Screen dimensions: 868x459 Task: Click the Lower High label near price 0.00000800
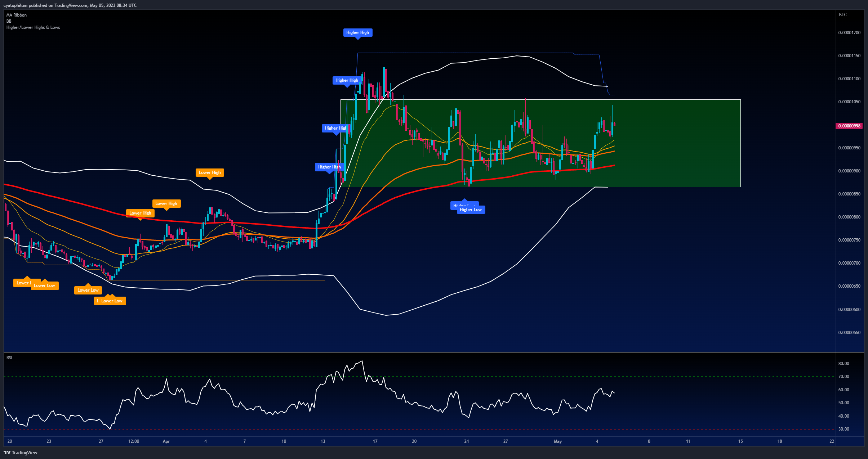[x=140, y=213]
